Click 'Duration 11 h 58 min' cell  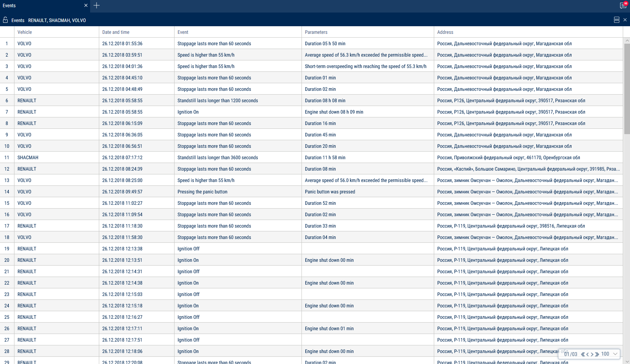point(368,157)
